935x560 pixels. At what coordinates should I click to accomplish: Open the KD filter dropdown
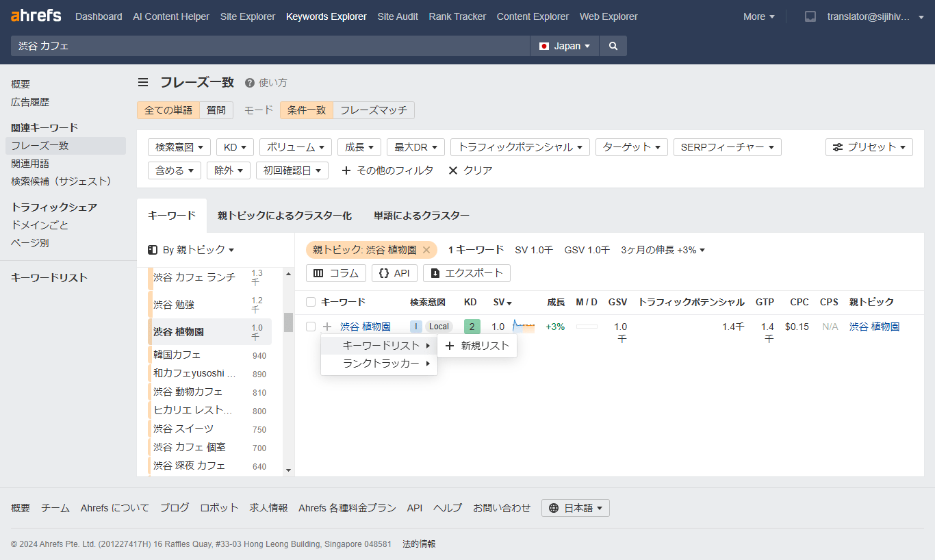pos(235,147)
